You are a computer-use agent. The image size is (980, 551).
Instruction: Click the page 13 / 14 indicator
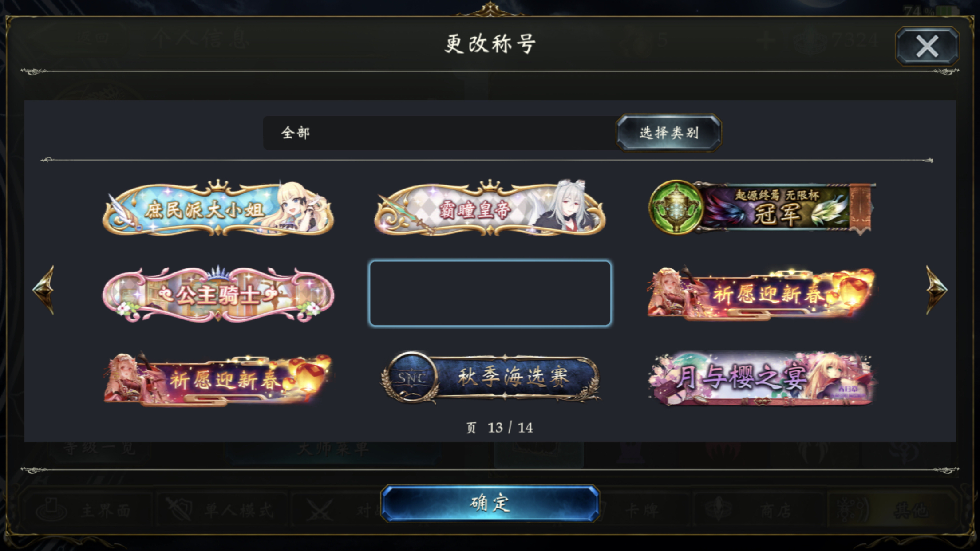tap(500, 428)
